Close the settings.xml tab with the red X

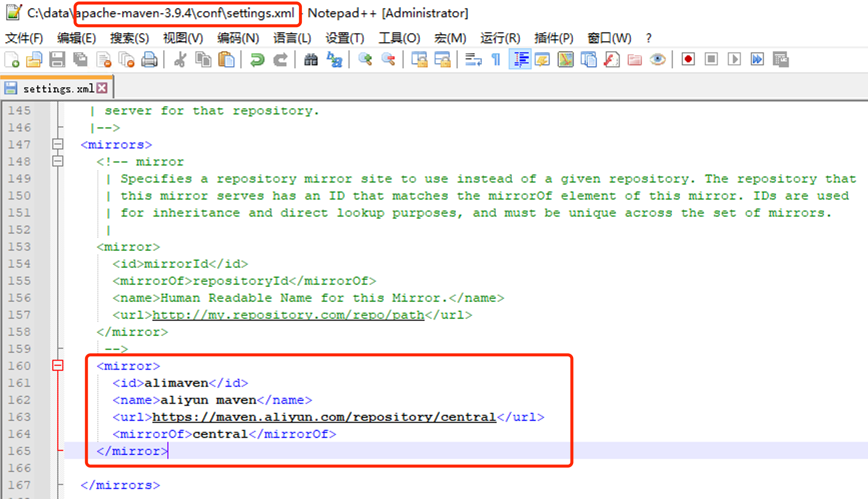click(x=102, y=88)
